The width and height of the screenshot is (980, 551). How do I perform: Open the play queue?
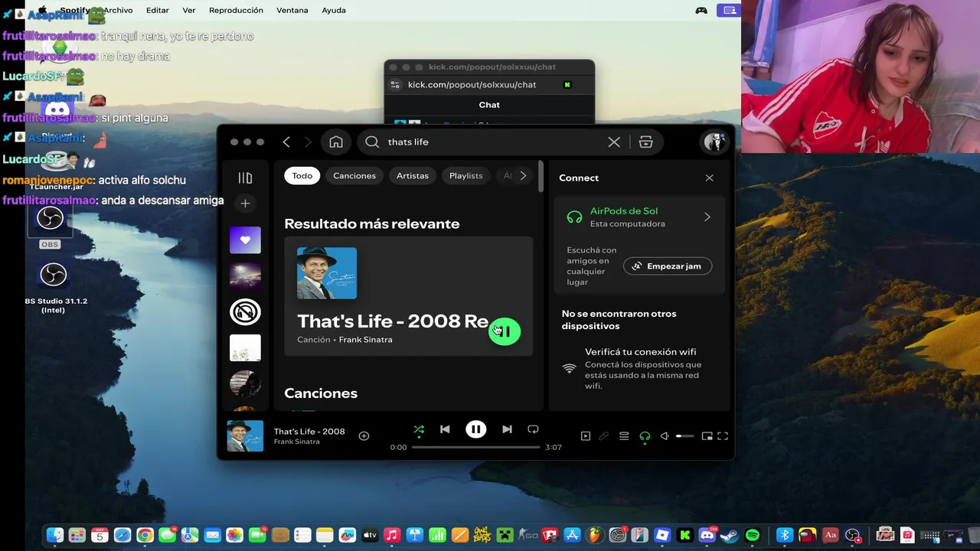pos(624,436)
